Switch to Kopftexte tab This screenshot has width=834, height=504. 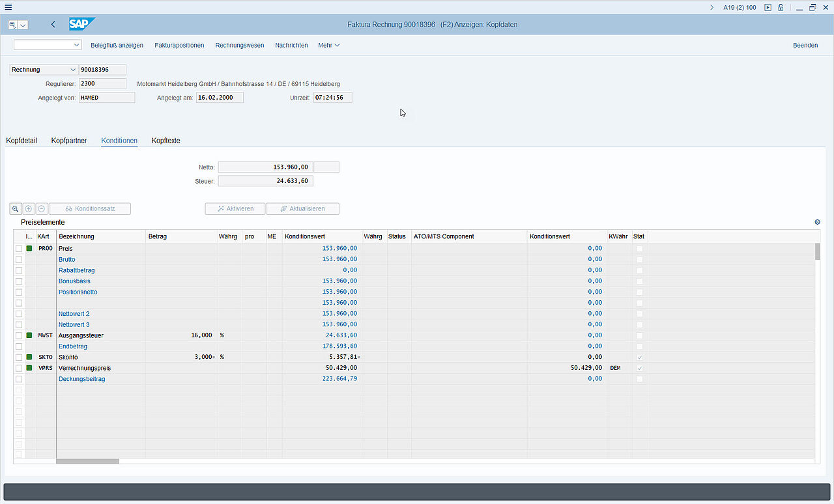click(x=165, y=141)
